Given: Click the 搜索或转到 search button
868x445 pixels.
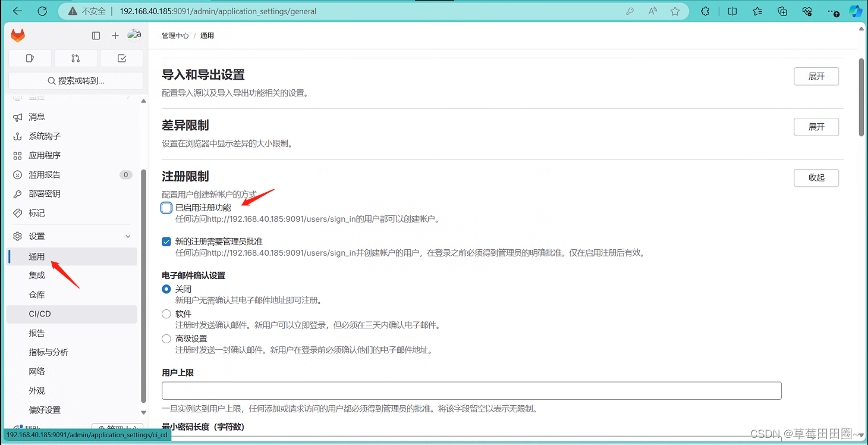Looking at the screenshot, I should click(x=76, y=81).
